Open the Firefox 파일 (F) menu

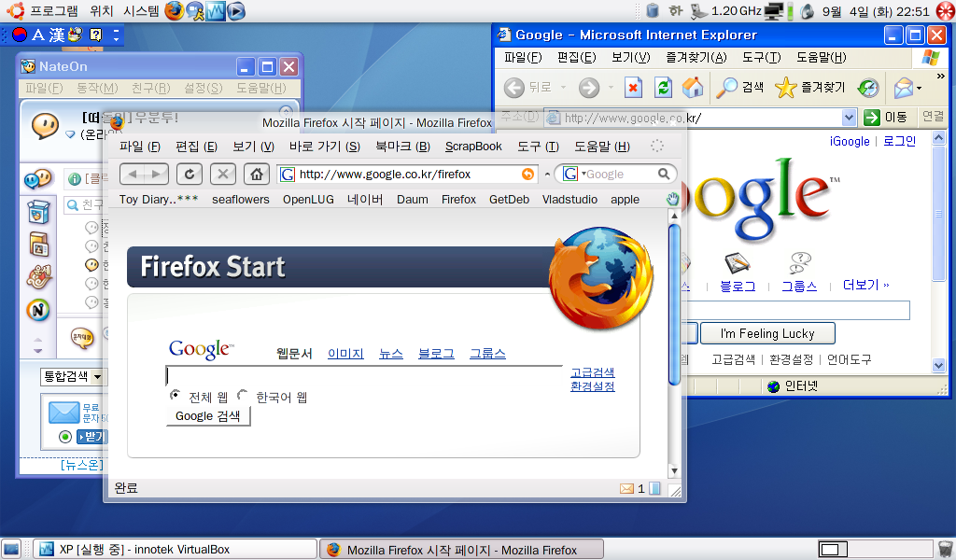[x=140, y=147]
